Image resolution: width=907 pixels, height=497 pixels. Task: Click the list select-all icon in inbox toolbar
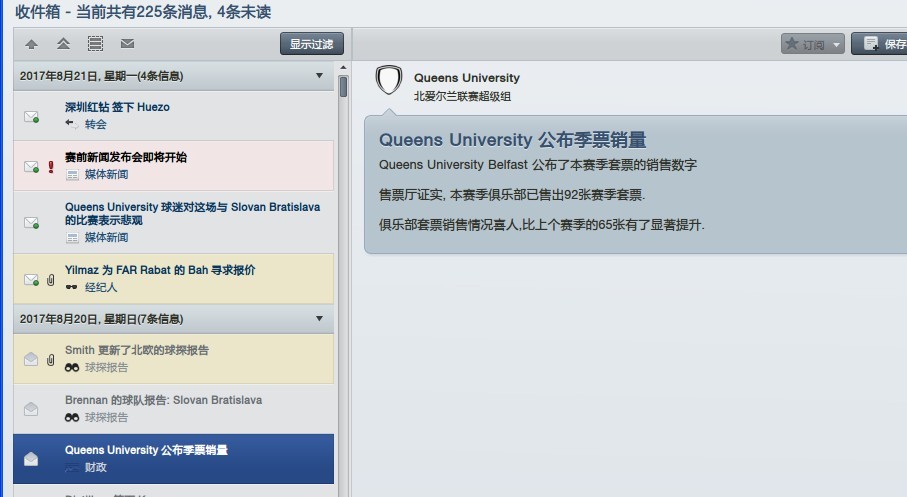(x=95, y=43)
